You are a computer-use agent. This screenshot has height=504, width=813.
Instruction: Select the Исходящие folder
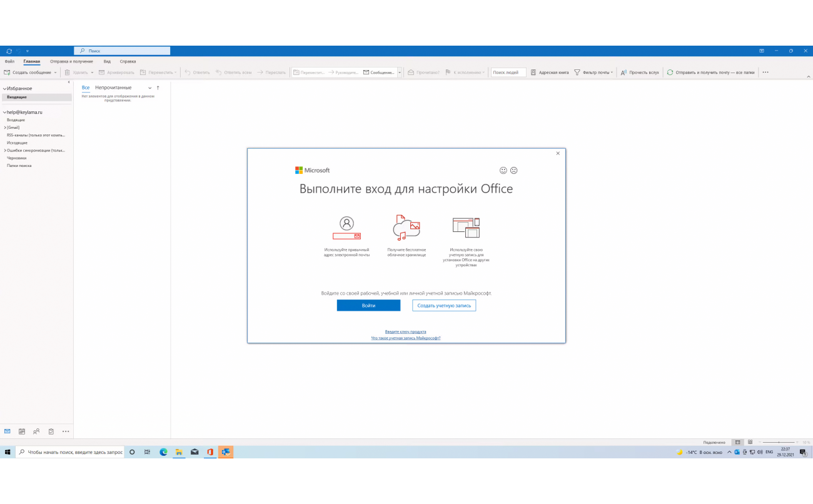point(17,143)
